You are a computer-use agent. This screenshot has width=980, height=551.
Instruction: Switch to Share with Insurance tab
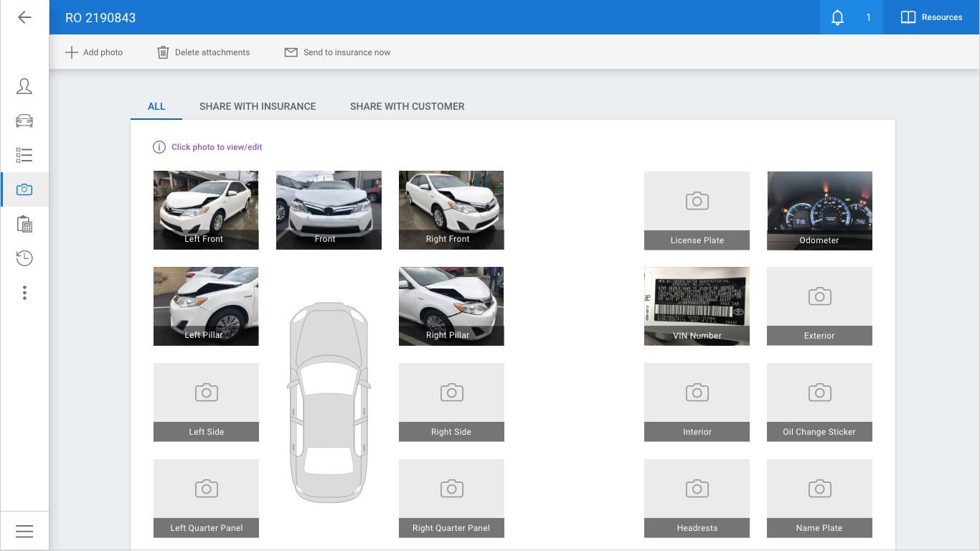coord(258,106)
